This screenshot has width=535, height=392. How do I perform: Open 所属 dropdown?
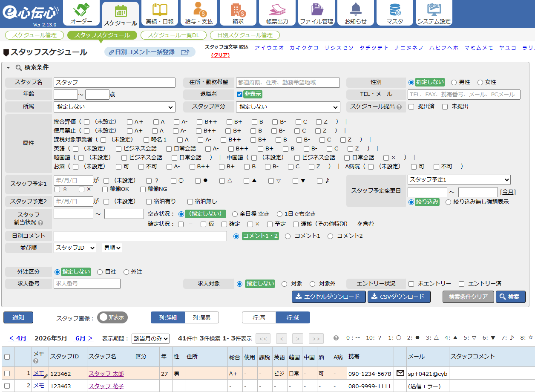(x=115, y=107)
